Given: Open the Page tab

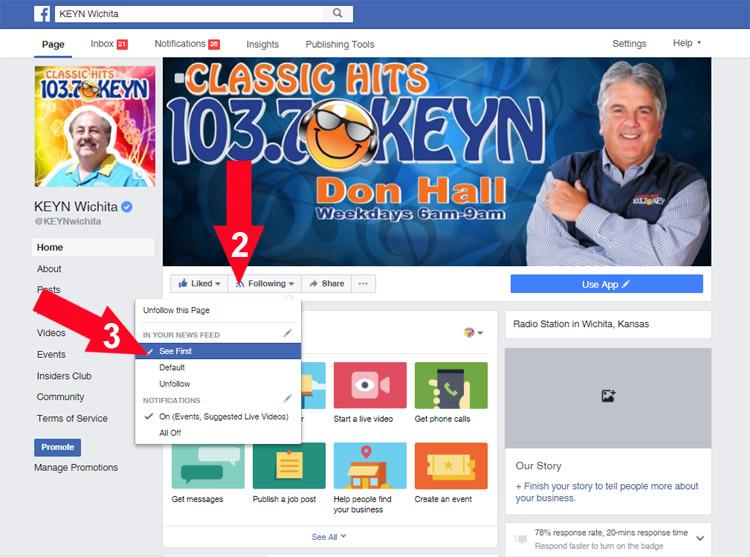Looking at the screenshot, I should [53, 44].
